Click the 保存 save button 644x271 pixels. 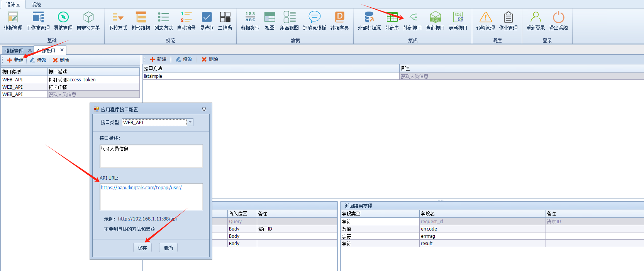pyautogui.click(x=142, y=248)
